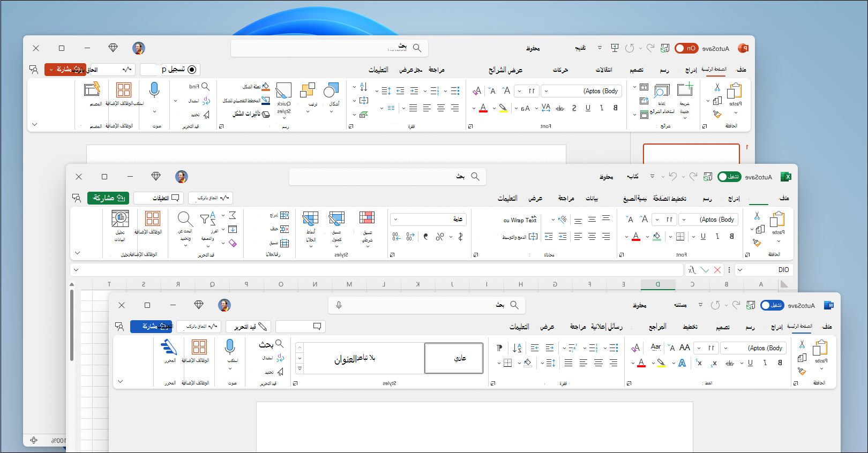Apply fill color bucket in Excel
This screenshot has width=868, height=453.
click(657, 237)
